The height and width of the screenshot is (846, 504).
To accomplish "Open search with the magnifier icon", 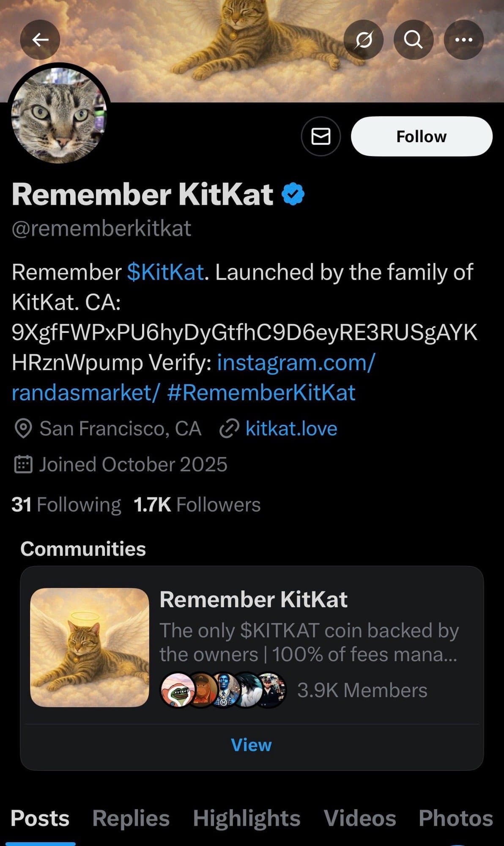I will [414, 39].
